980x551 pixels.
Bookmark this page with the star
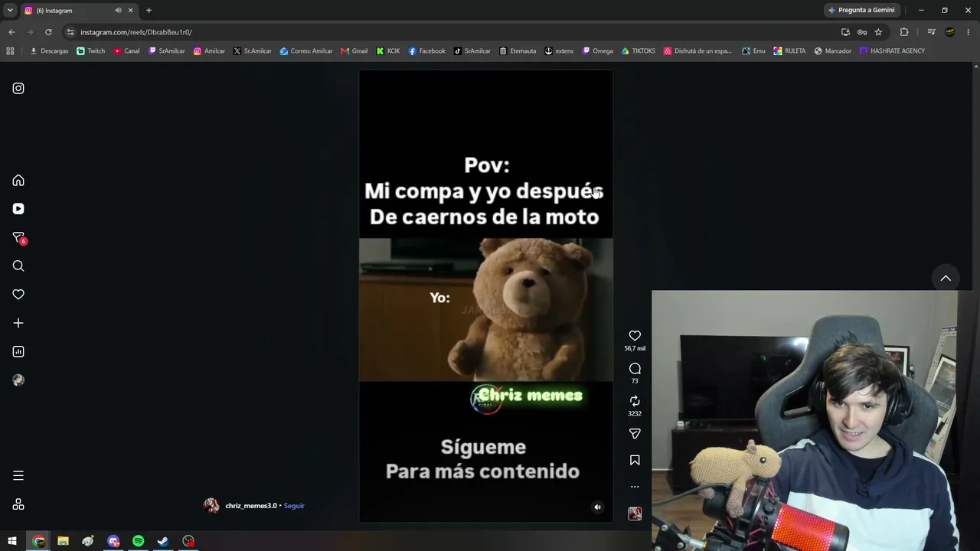pyautogui.click(x=878, y=32)
